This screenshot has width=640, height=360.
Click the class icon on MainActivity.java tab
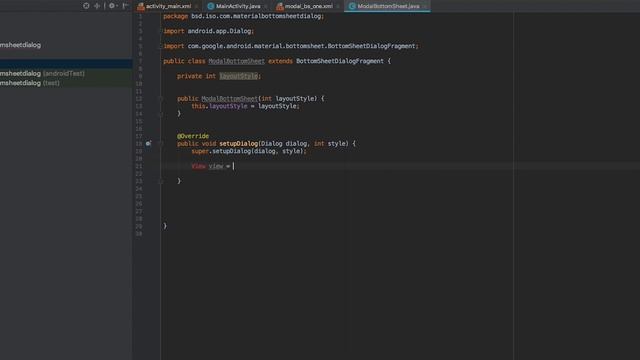pos(211,6)
